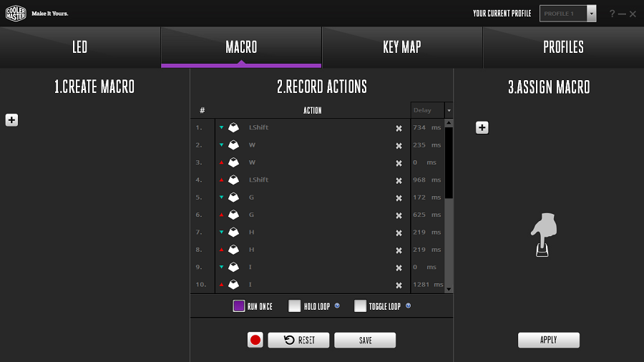
Task: Start recording with the red record button
Action: 255,340
